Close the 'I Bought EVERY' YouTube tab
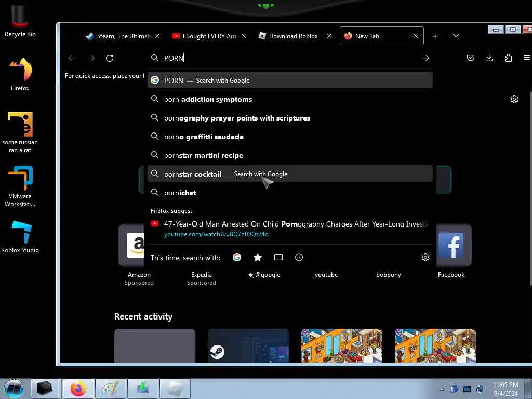The image size is (532, 399). click(244, 36)
